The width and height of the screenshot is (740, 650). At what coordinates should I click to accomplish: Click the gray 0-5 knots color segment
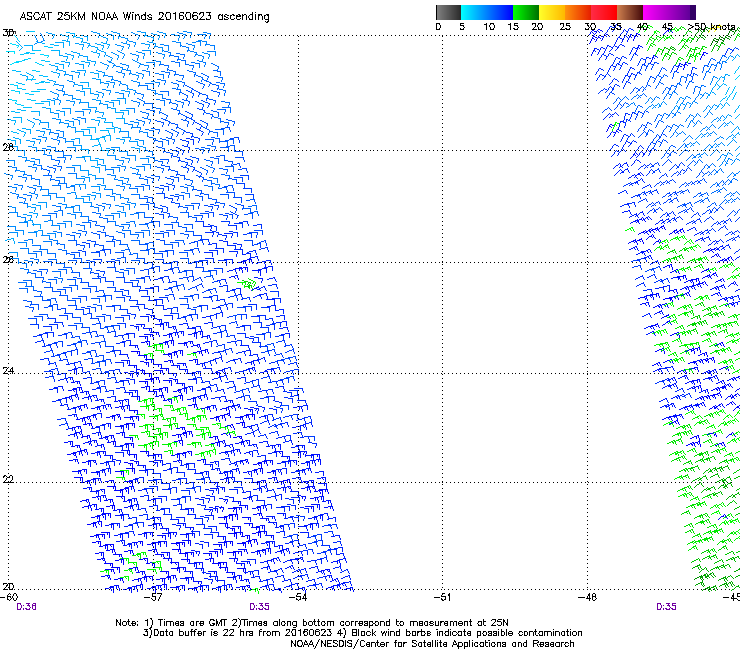(448, 12)
